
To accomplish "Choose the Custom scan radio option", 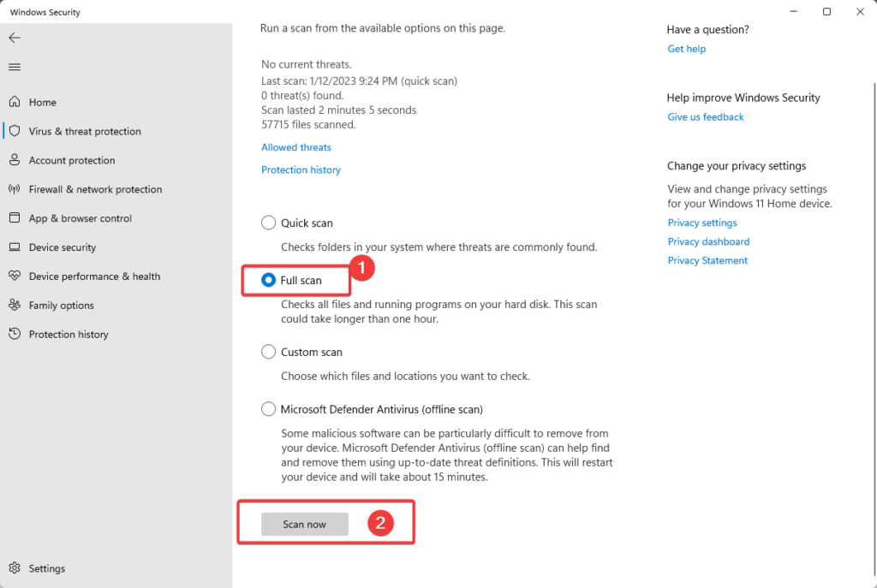I will click(x=268, y=352).
